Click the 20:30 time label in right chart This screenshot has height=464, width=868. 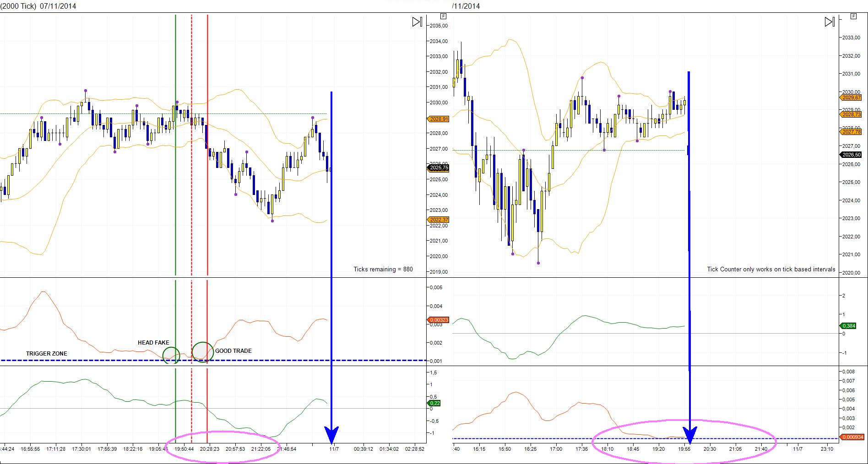pos(710,449)
